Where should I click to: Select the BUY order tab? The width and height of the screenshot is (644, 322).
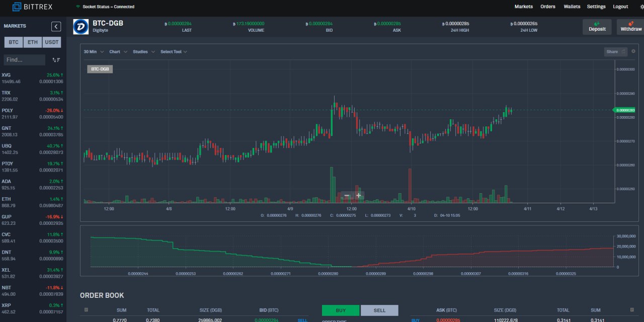(x=341, y=310)
